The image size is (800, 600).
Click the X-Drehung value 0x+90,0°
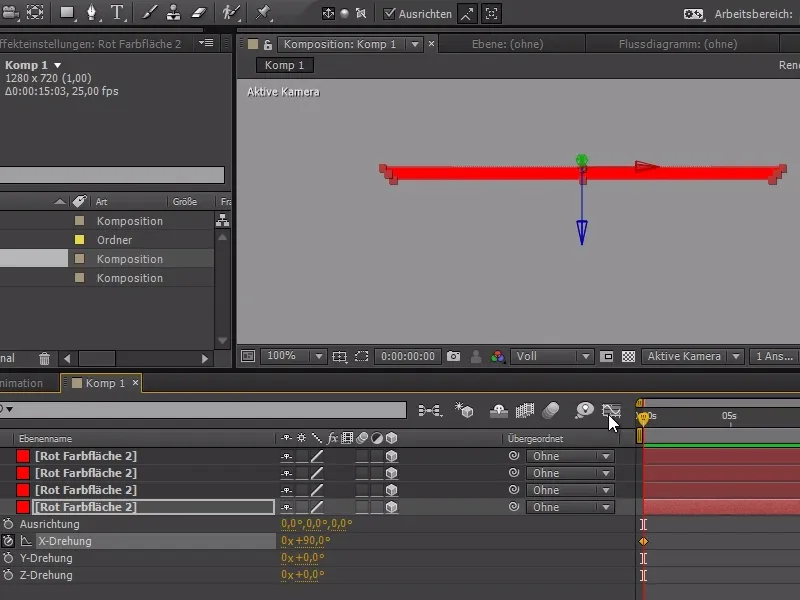point(306,540)
